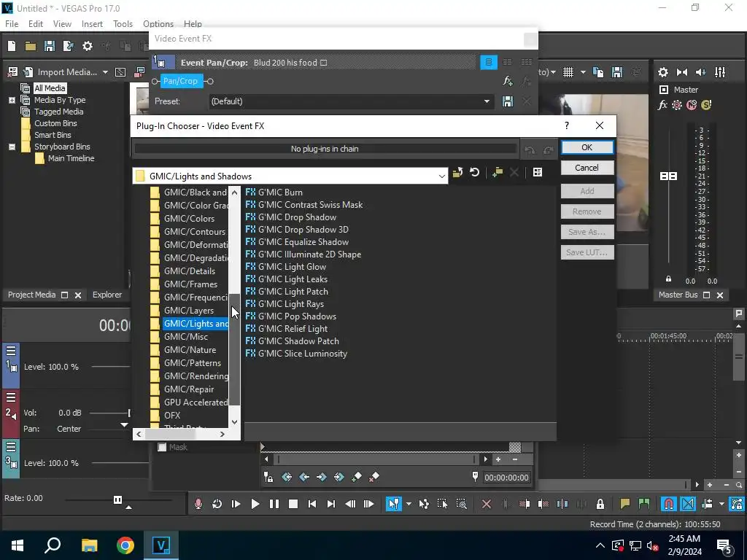The width and height of the screenshot is (747, 560).
Task: Play the project from cursor
Action: point(255,504)
